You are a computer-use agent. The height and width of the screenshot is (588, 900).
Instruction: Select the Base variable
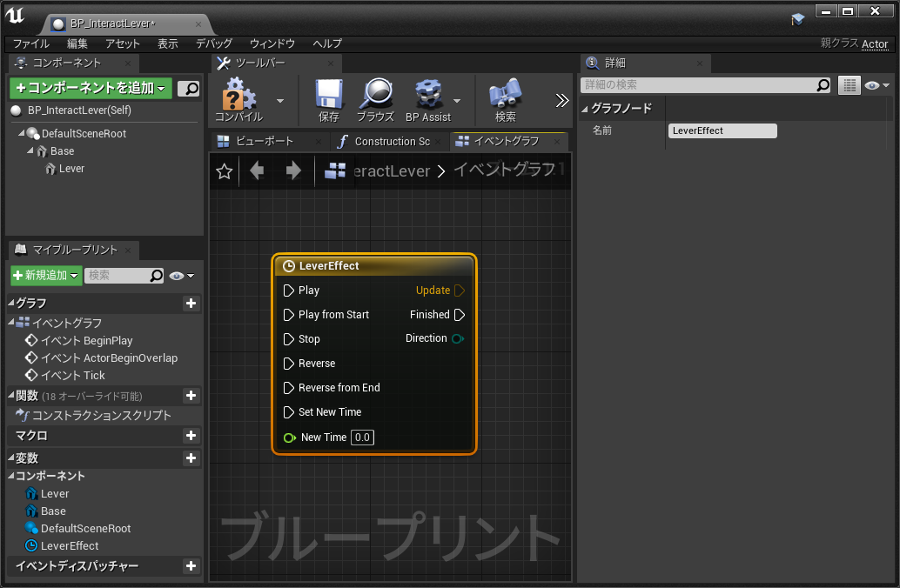tap(53, 511)
